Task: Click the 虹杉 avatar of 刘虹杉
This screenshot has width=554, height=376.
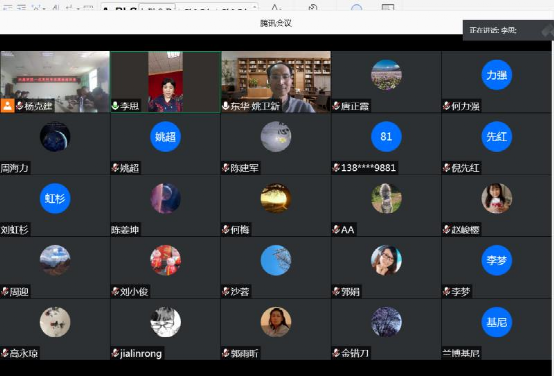Action: point(55,199)
